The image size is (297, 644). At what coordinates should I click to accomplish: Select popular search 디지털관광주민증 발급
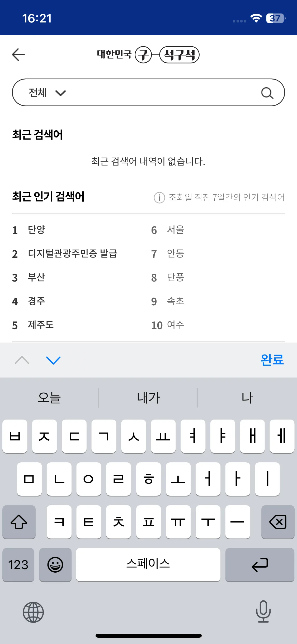pos(72,254)
